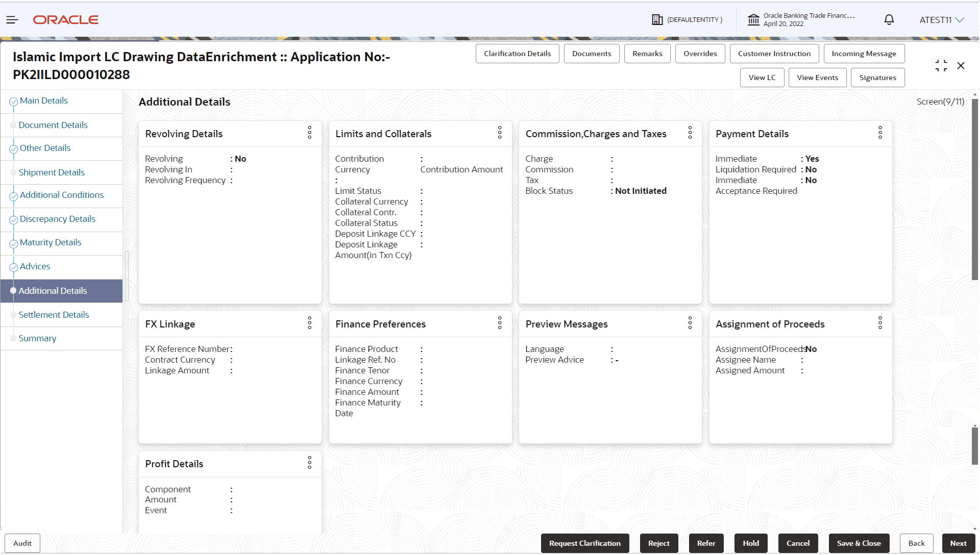This screenshot has height=555, width=980.
Task: Open the hamburger navigation menu
Action: click(x=12, y=20)
